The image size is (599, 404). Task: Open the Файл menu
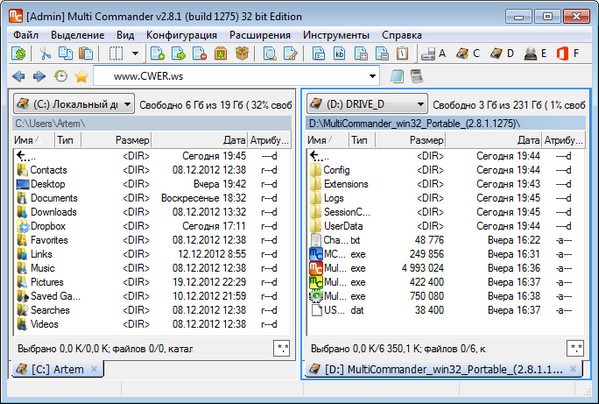(26, 35)
